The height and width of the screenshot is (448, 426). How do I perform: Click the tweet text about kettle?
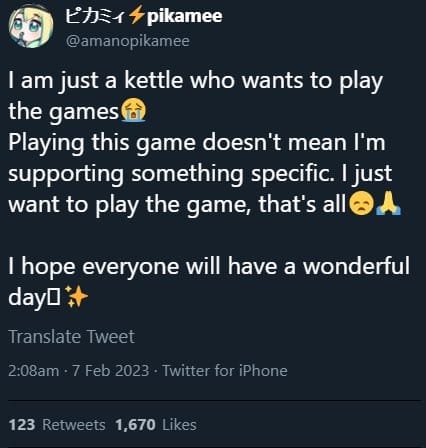coord(195,96)
